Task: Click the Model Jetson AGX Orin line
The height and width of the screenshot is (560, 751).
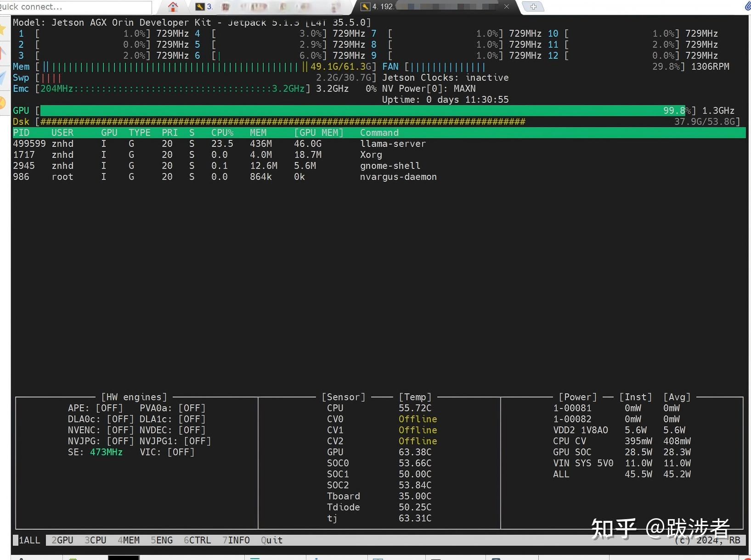Action: coord(192,22)
